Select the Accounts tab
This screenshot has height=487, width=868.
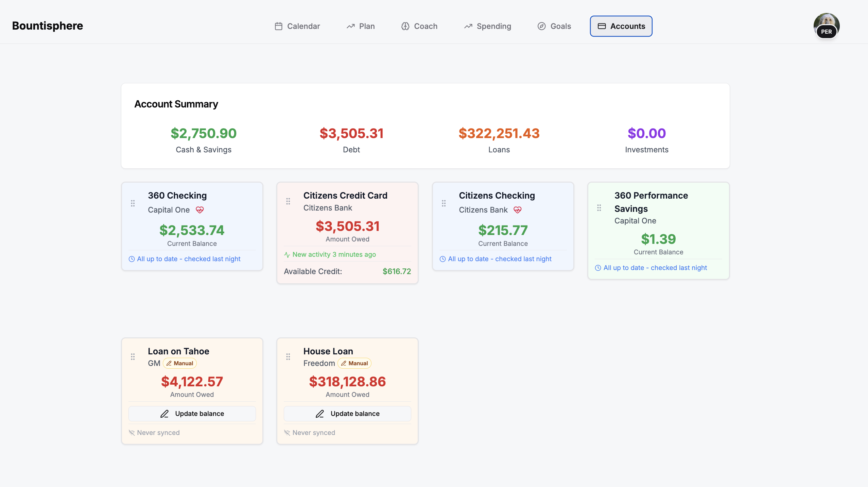[x=621, y=26]
